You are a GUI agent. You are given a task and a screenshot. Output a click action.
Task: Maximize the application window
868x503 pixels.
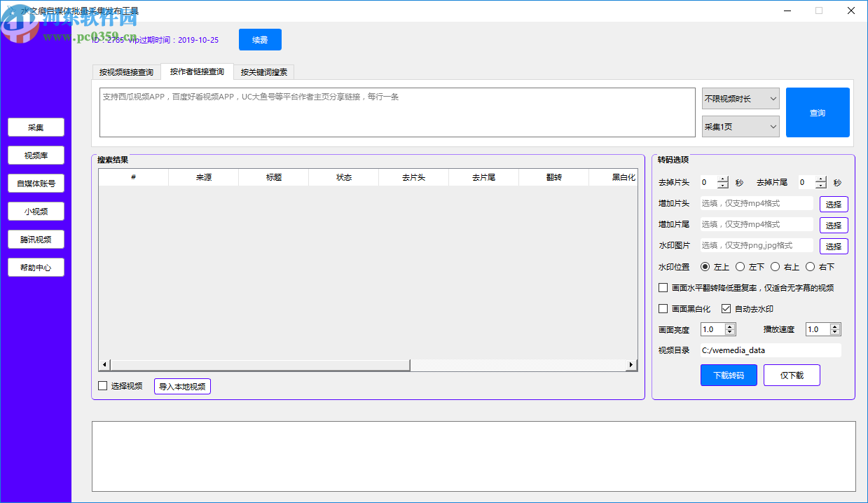pos(819,11)
